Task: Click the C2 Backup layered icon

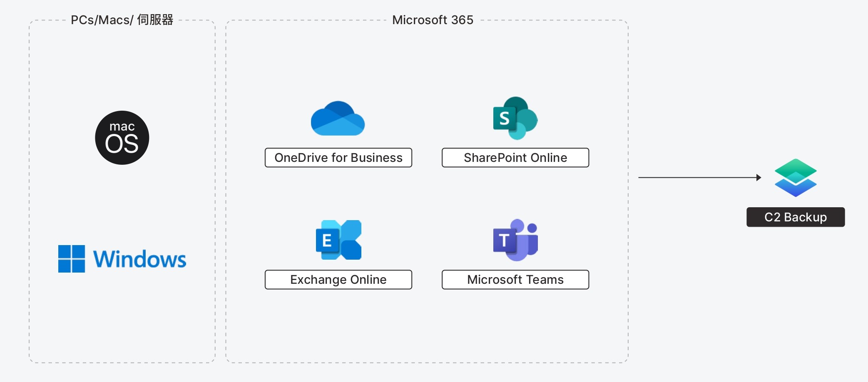Action: (x=796, y=178)
